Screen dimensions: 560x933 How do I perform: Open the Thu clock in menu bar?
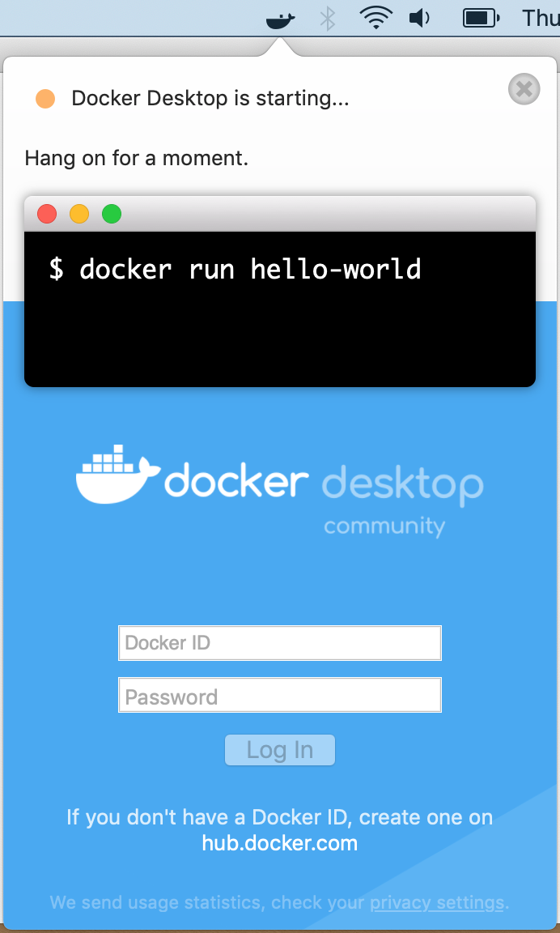click(x=541, y=19)
